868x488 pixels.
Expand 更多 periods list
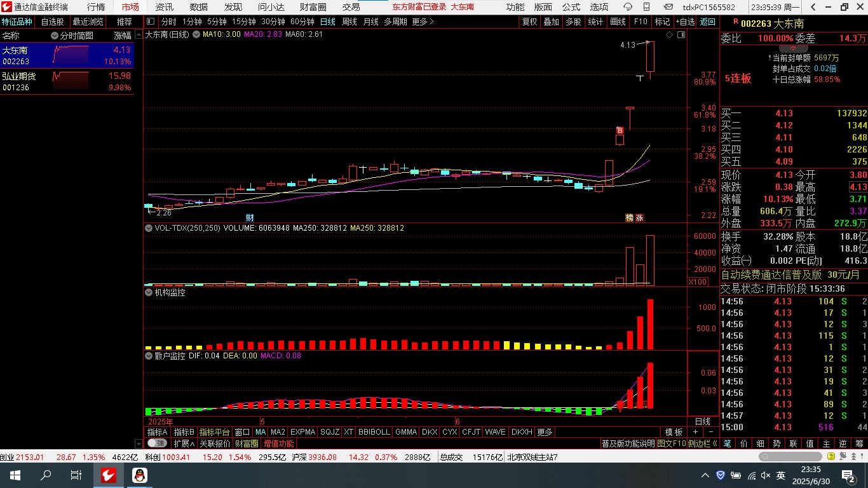pyautogui.click(x=423, y=22)
